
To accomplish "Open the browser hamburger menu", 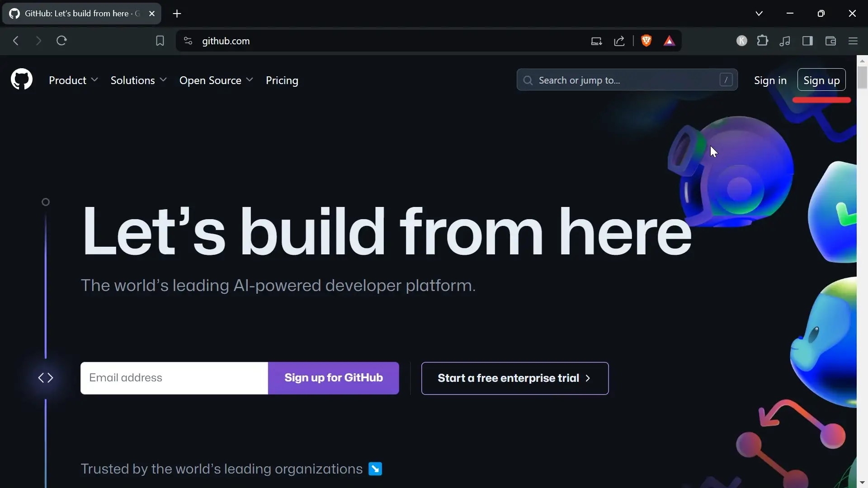I will coord(854,41).
